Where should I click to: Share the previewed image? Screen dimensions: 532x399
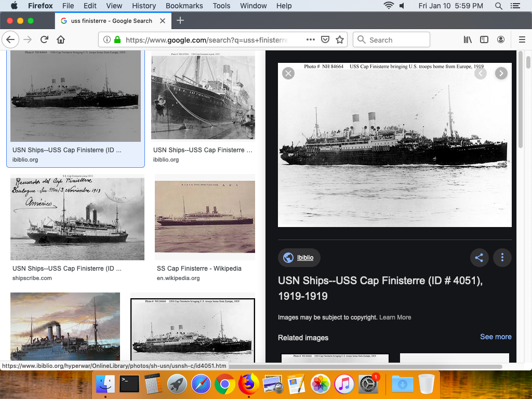pos(479,258)
